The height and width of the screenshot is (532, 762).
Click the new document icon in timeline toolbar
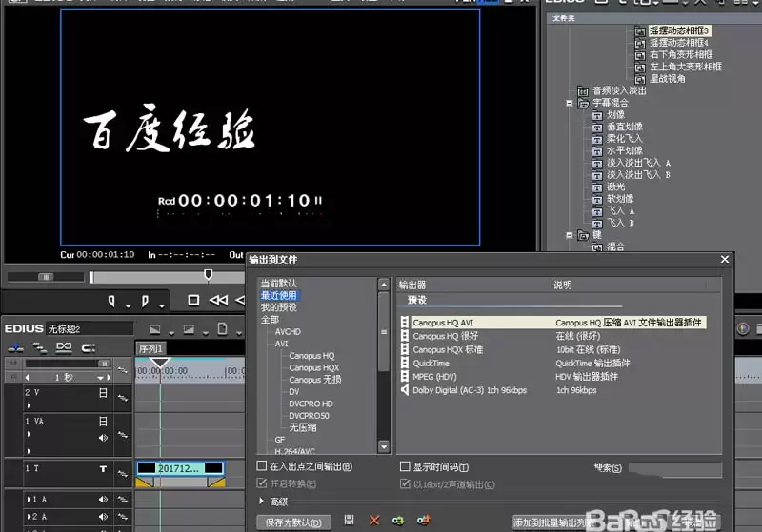coord(222,328)
